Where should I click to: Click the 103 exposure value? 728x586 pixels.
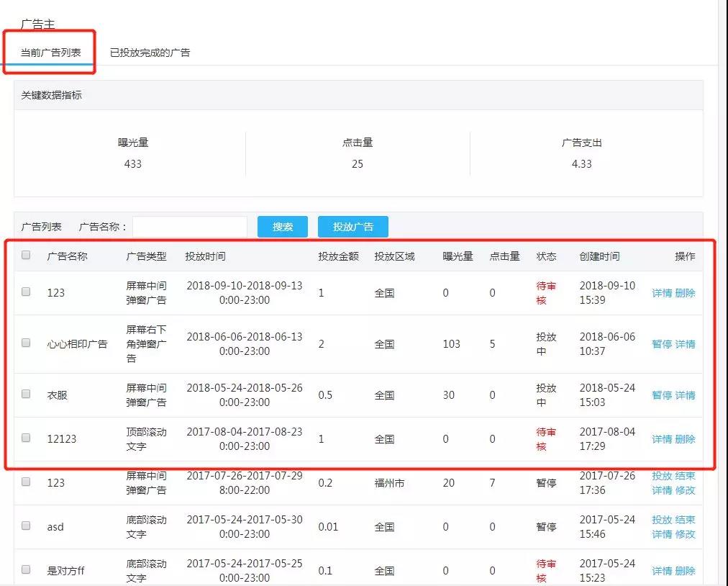[x=451, y=344]
